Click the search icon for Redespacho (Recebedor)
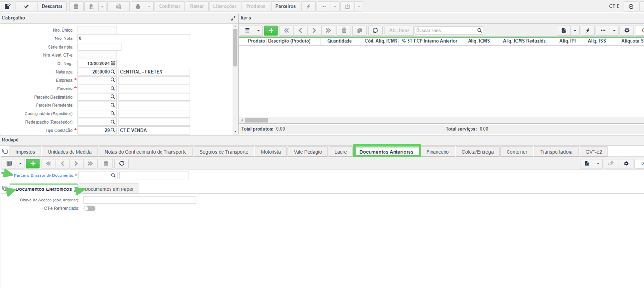Viewport: 644px width, 288px height. point(113,122)
